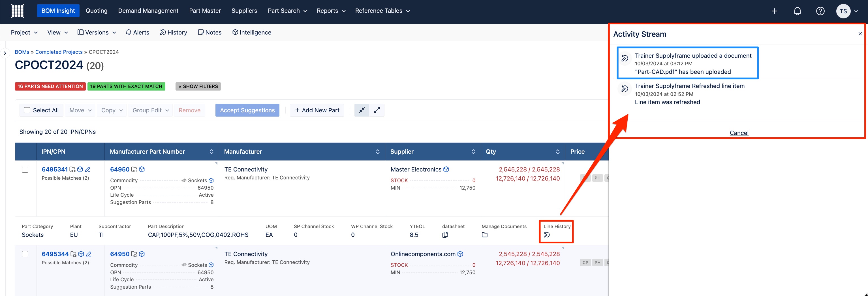The width and height of the screenshot is (868, 296).
Task: Open the Move dropdown
Action: click(80, 110)
